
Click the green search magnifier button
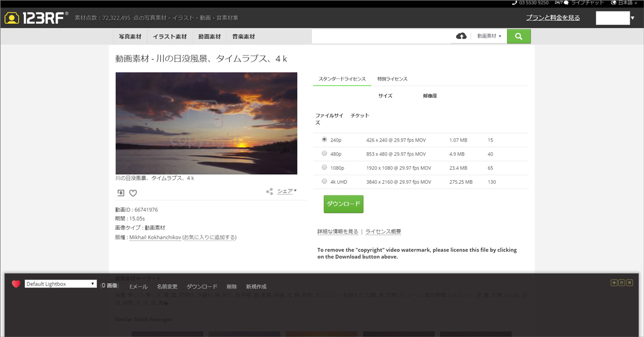point(519,36)
